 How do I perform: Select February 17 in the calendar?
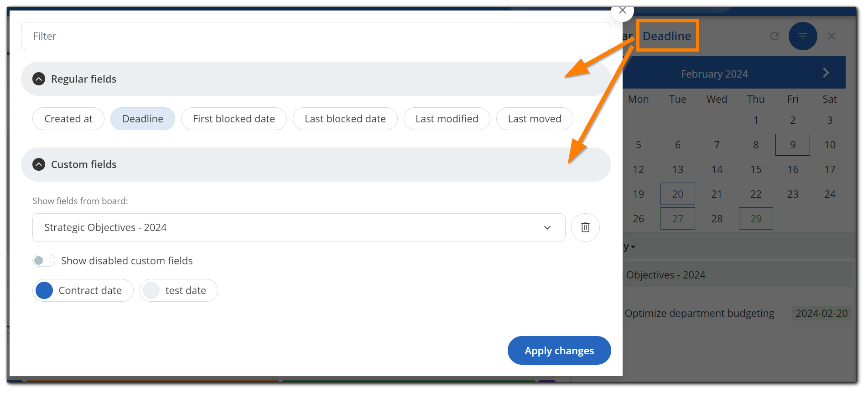(830, 169)
